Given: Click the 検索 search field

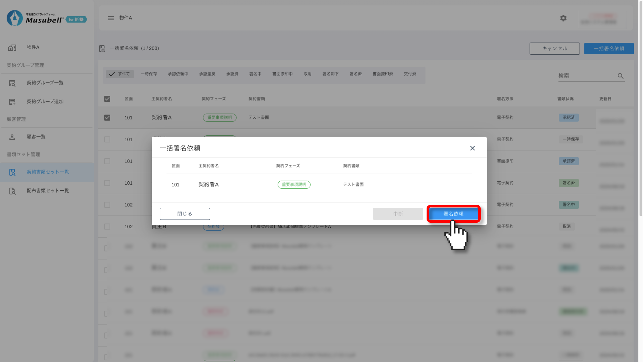Looking at the screenshot, I should point(586,76).
